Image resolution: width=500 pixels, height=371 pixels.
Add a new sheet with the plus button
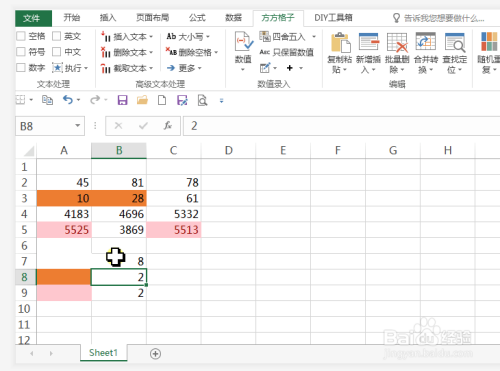tap(155, 354)
